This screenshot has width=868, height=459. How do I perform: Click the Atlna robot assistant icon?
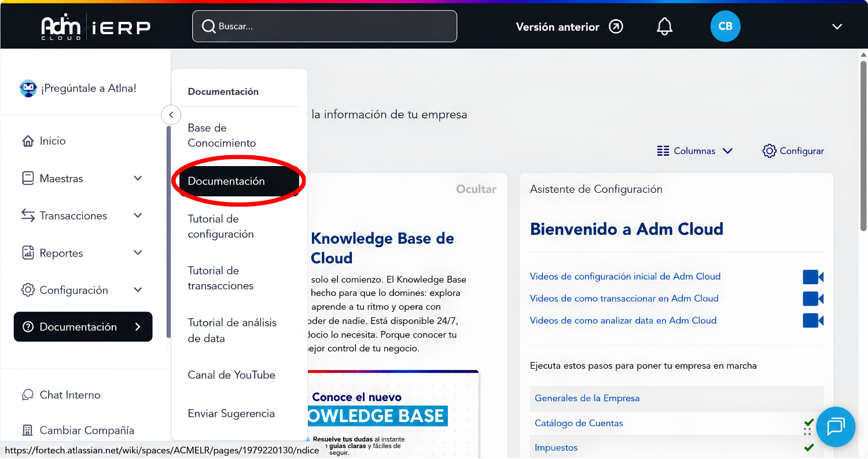point(28,89)
